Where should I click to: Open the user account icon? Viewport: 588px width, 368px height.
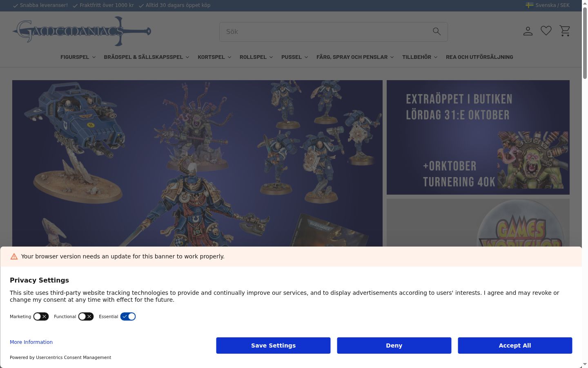click(x=528, y=31)
